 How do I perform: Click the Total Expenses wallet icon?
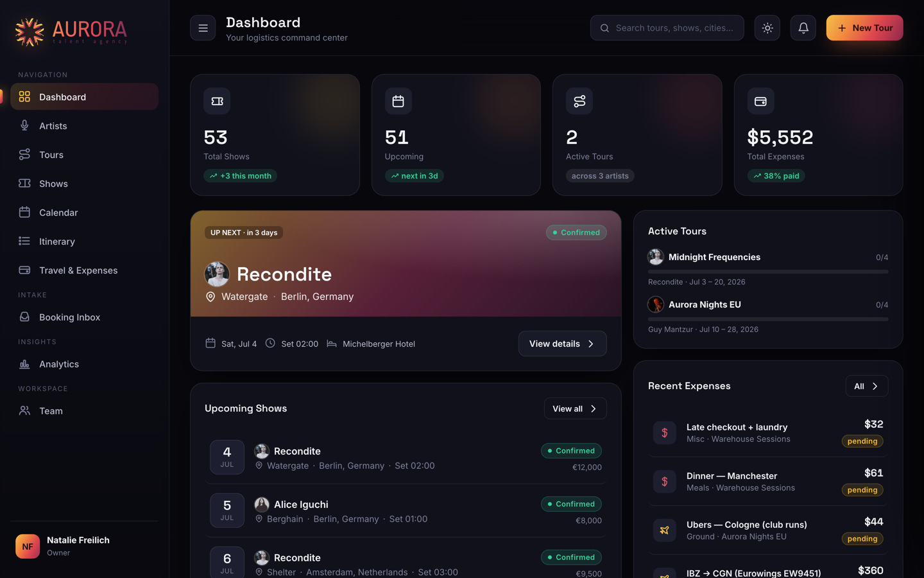tap(760, 101)
